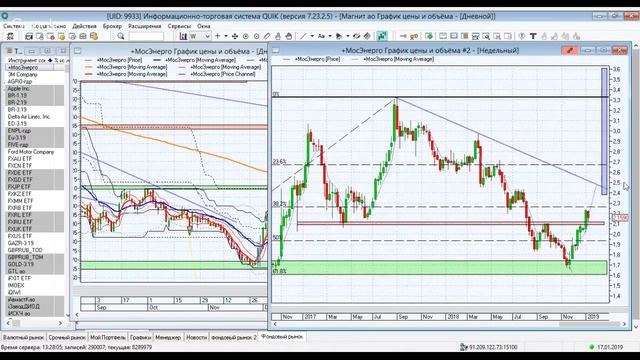Click the green refresh icon in toolbar
Screen dimensions: 640x360
(x=429, y=36)
